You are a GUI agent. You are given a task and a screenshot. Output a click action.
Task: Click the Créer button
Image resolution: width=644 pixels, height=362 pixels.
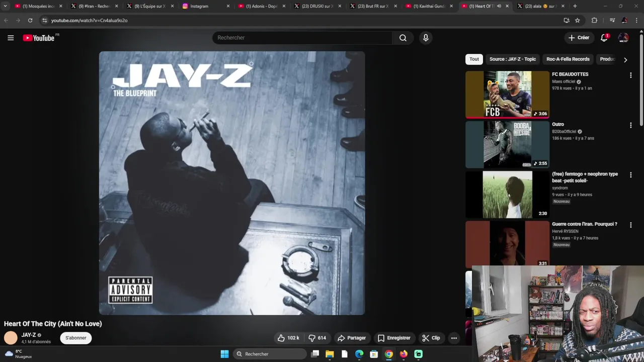coord(579,38)
